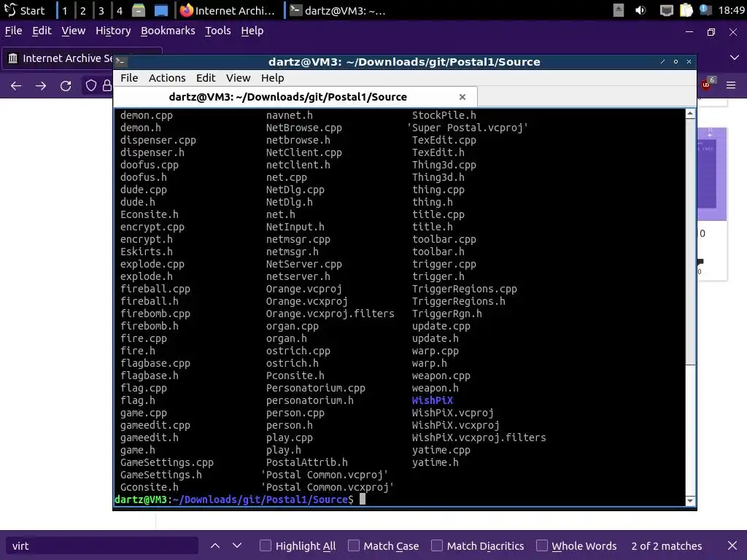Image resolution: width=747 pixels, height=560 pixels.
Task: Select the terminal tab ~/Downloads/git/Postal1/Source
Action: 295,97
